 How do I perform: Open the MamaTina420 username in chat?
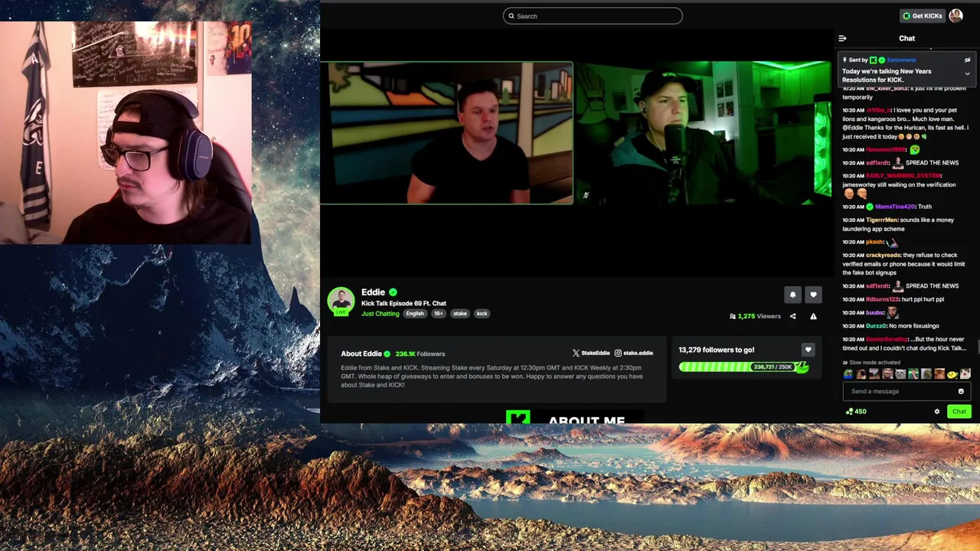(x=894, y=207)
